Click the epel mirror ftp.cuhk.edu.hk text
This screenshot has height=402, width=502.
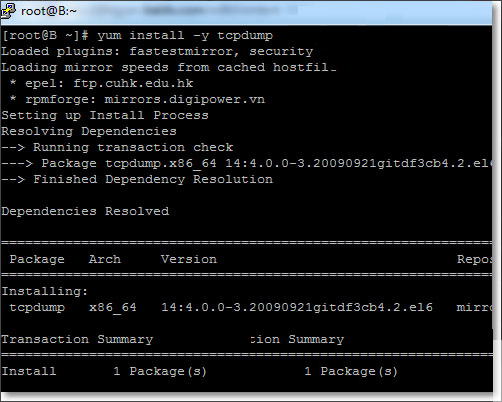click(133, 83)
